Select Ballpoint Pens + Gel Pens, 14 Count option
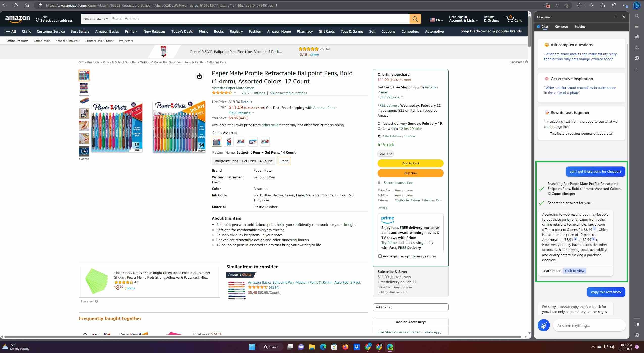Screen dimensions: 644x353 pyautogui.click(x=243, y=161)
